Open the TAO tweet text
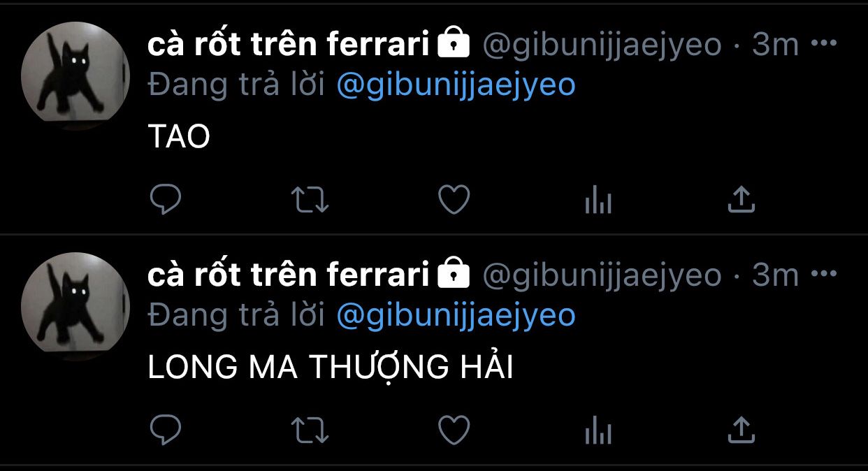The image size is (868, 471). click(x=179, y=138)
